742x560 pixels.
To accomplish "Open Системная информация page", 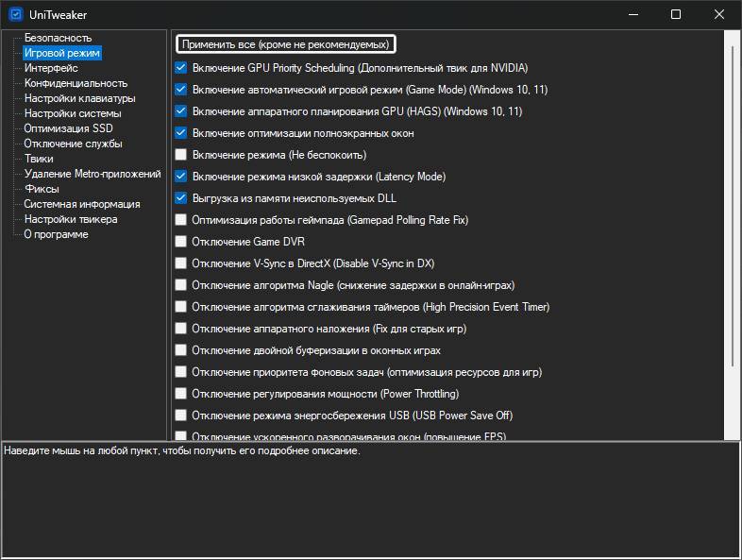I will (82, 204).
